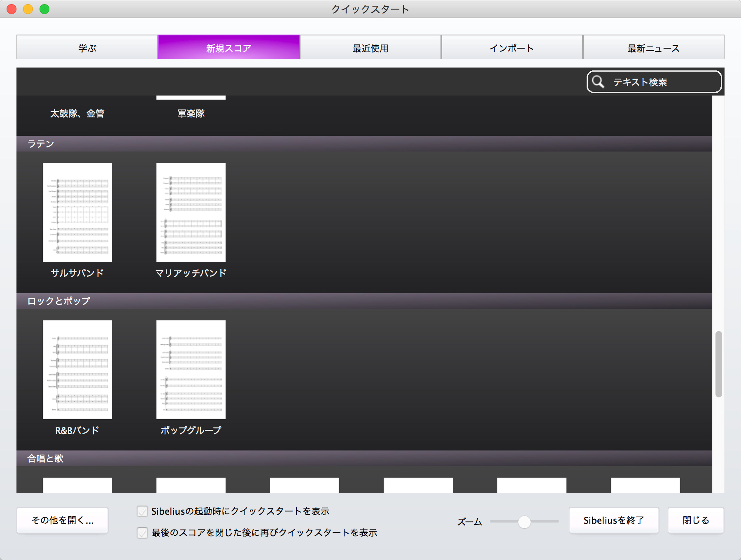The image size is (741, 560).
Task: Click the ズーム slider handle
Action: click(x=524, y=522)
